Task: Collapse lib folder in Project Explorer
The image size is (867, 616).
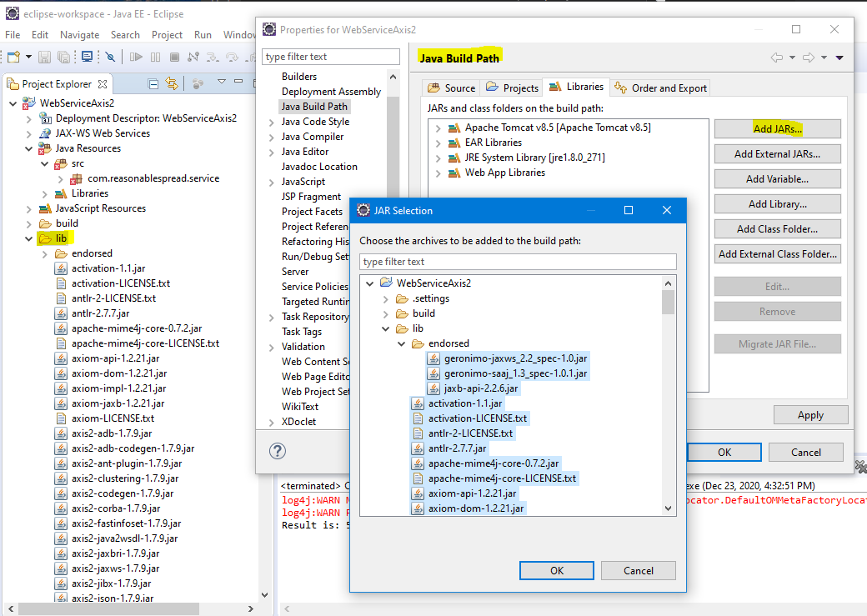Action: click(x=28, y=238)
